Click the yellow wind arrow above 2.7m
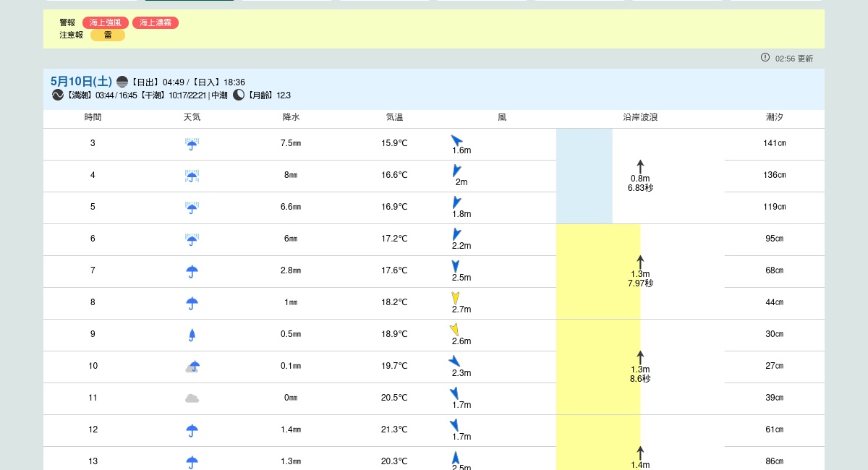Screen dimensions: 868x470 456,297
